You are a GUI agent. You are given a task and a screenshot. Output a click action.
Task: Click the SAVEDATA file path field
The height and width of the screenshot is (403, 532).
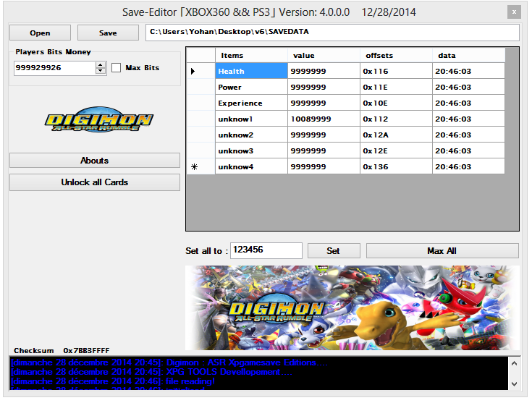tap(332, 33)
